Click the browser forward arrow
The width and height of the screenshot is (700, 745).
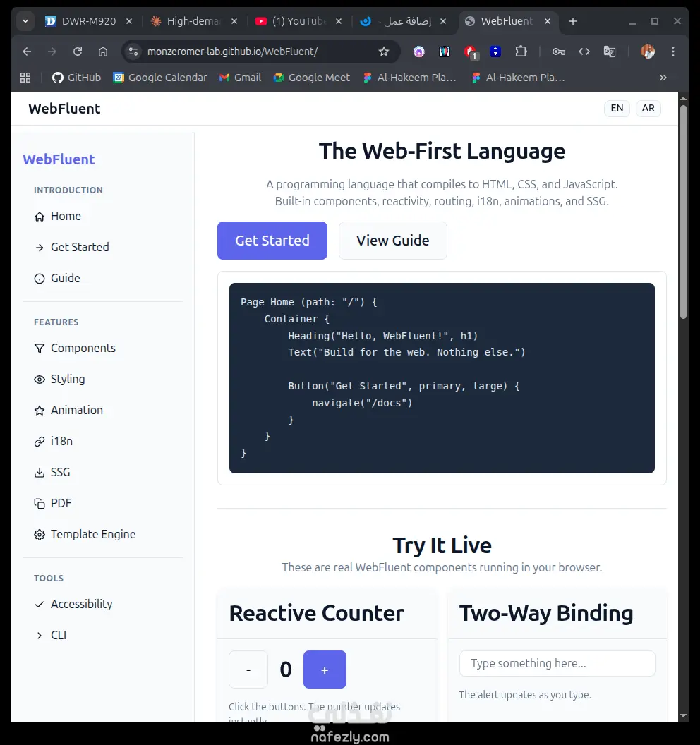[52, 52]
